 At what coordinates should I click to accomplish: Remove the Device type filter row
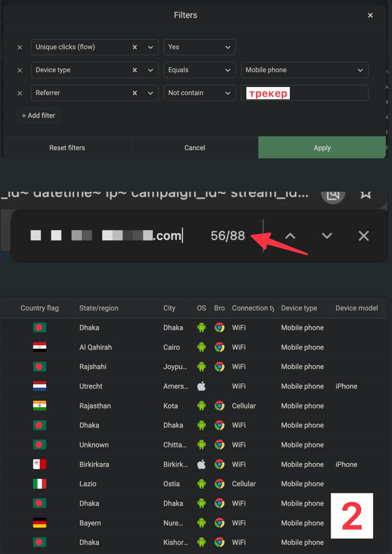[19, 70]
